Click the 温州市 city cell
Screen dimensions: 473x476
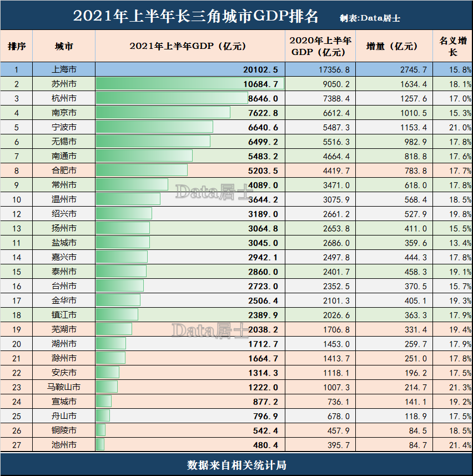[64, 199]
